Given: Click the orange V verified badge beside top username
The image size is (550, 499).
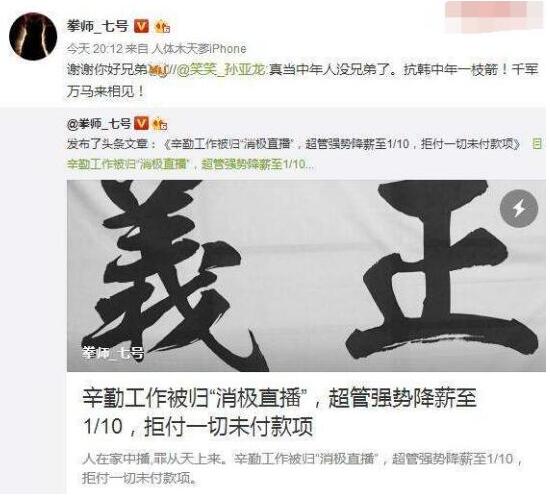Looking at the screenshot, I should (x=141, y=26).
